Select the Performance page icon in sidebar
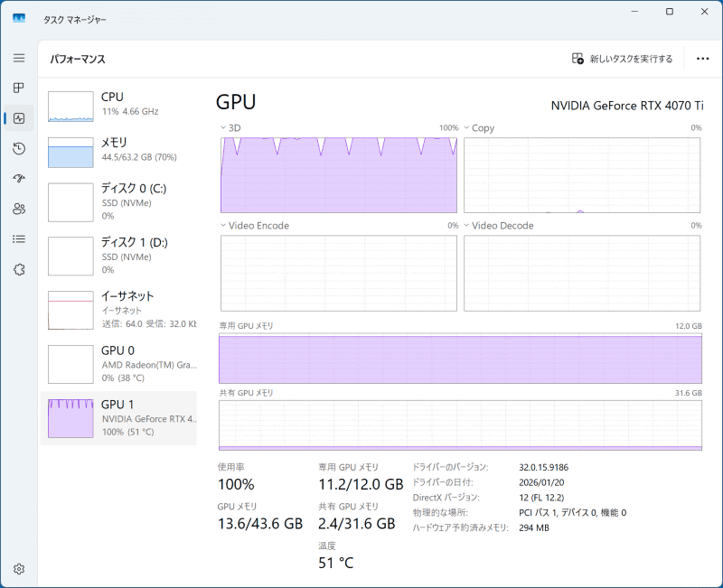Viewport: 723px width, 588px height. (x=19, y=118)
